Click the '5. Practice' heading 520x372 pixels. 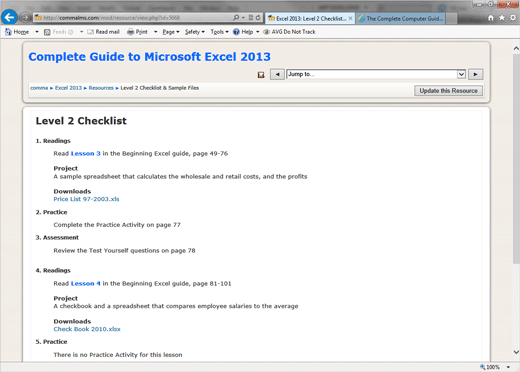51,342
